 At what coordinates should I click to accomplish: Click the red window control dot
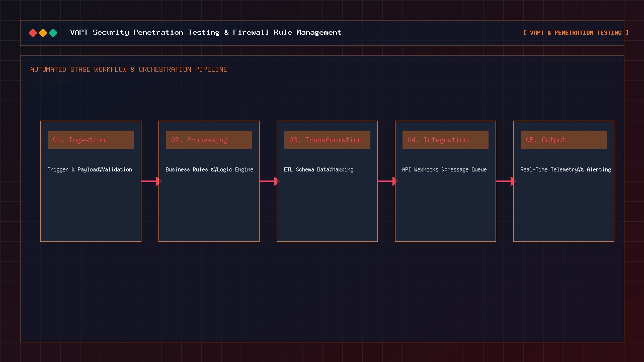tap(33, 33)
